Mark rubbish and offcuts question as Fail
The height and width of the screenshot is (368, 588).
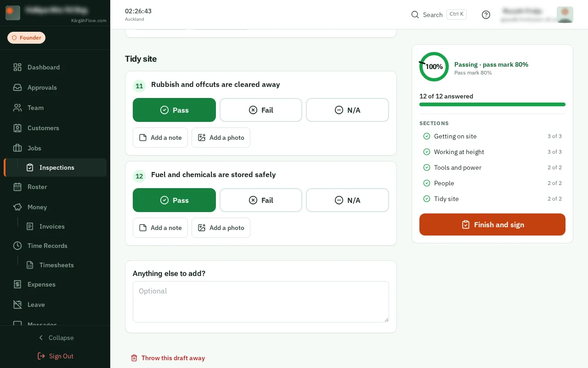(261, 110)
